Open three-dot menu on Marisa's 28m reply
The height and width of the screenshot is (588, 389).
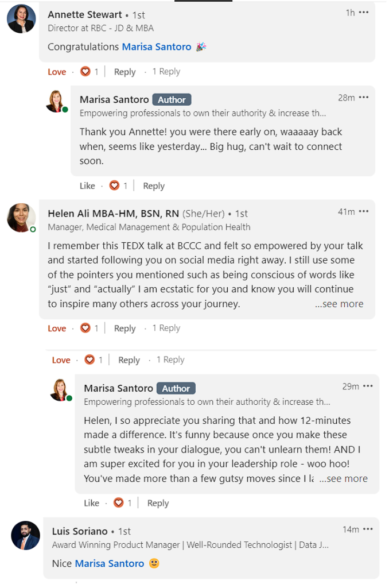(364, 98)
